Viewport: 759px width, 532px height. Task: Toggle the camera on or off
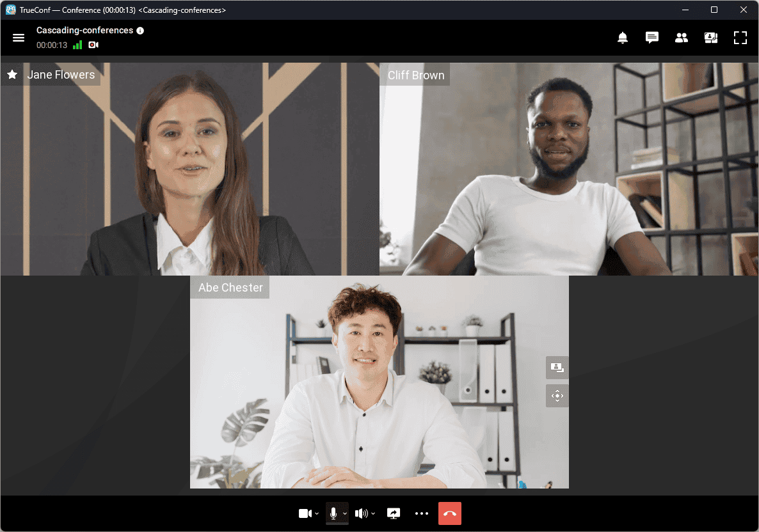305,513
